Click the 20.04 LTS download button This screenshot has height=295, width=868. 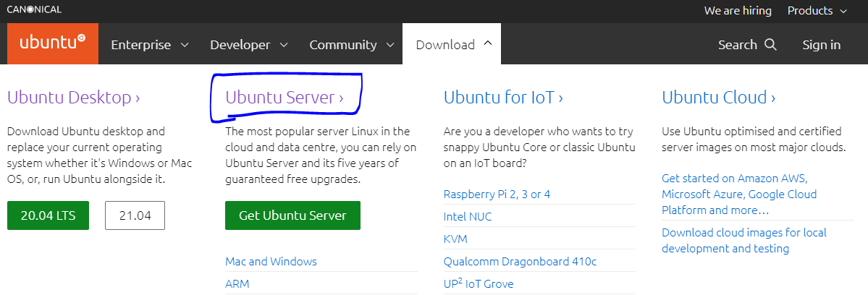tap(49, 215)
